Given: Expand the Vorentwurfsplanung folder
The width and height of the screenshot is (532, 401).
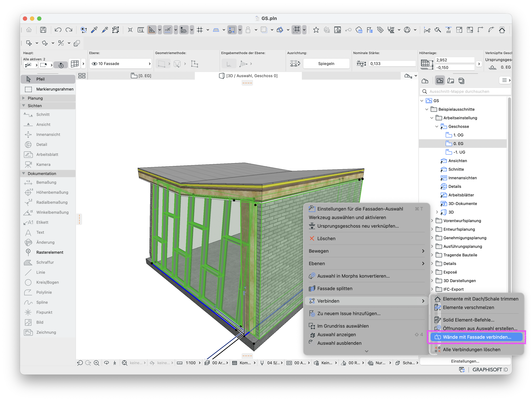Looking at the screenshot, I should [432, 221].
